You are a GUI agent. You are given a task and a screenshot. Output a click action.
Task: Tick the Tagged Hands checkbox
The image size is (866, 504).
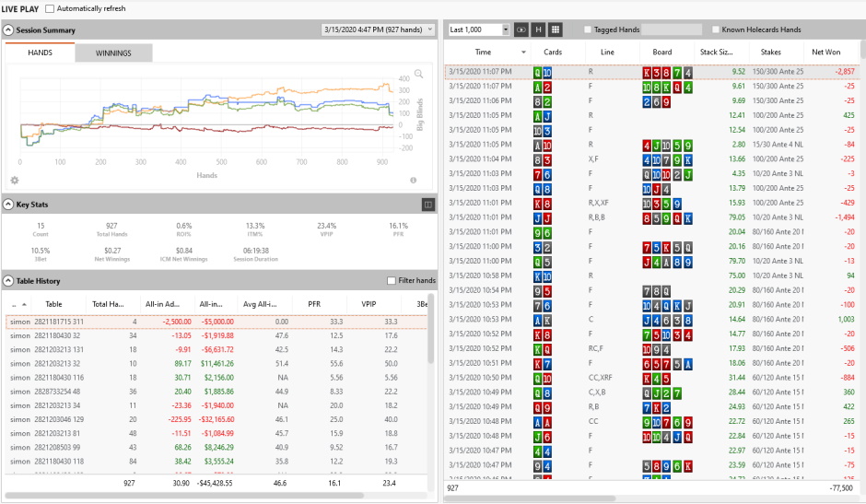click(588, 29)
